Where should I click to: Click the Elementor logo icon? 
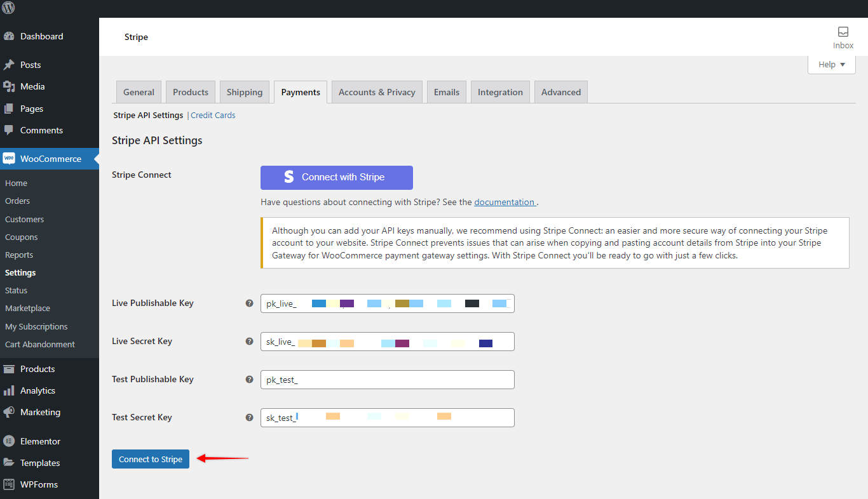click(9, 441)
